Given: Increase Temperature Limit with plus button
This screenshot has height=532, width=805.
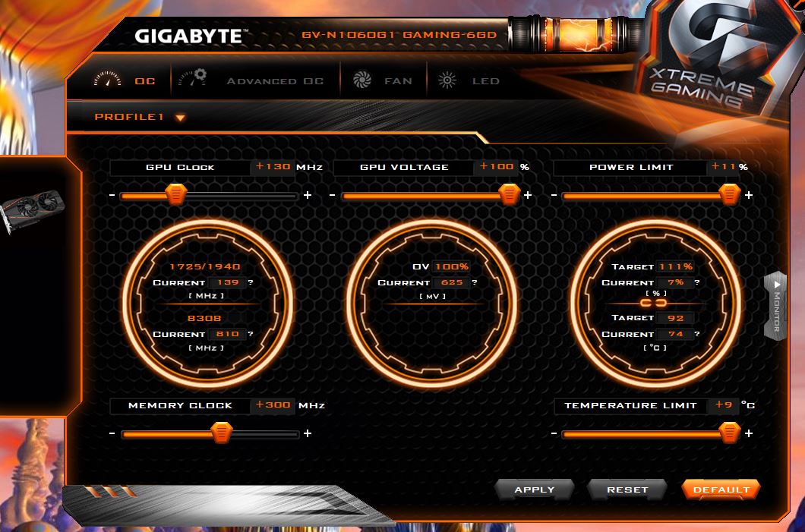Looking at the screenshot, I should click(749, 433).
